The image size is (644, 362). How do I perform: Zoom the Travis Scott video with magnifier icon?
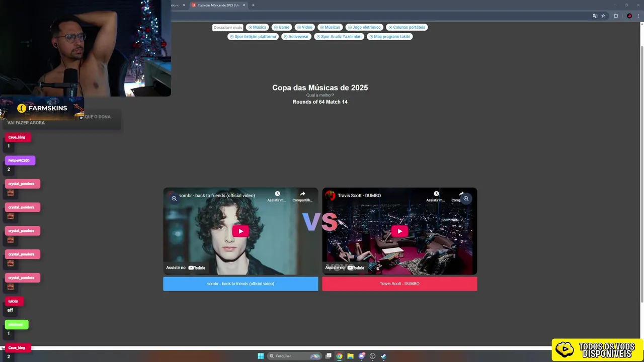pyautogui.click(x=466, y=199)
